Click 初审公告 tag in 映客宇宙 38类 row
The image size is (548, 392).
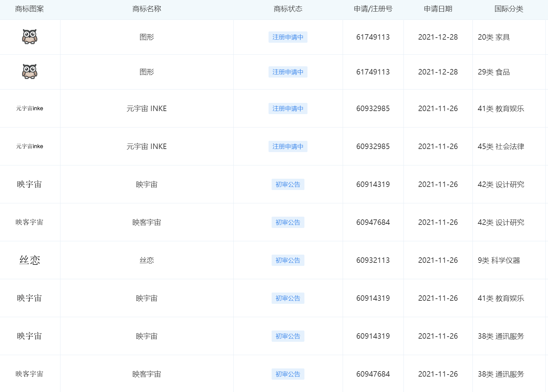pos(288,374)
